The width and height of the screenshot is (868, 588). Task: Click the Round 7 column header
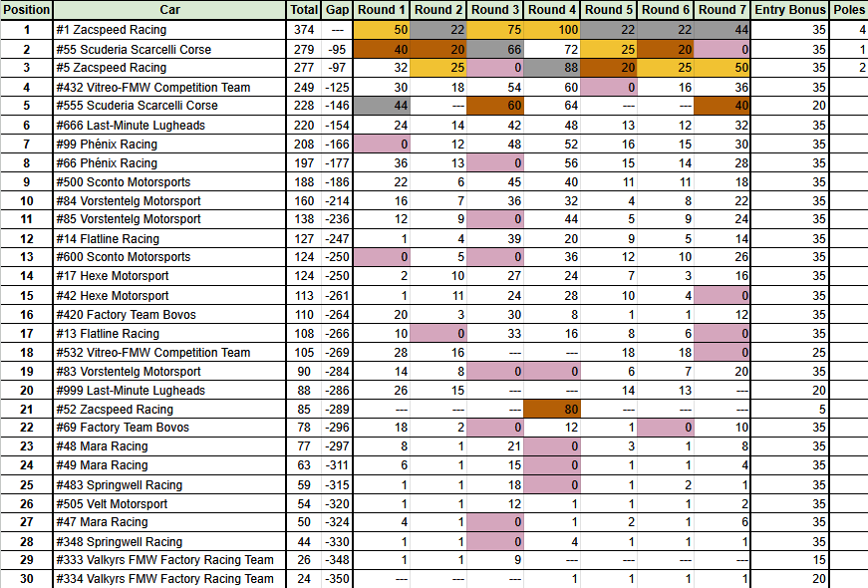coord(723,10)
